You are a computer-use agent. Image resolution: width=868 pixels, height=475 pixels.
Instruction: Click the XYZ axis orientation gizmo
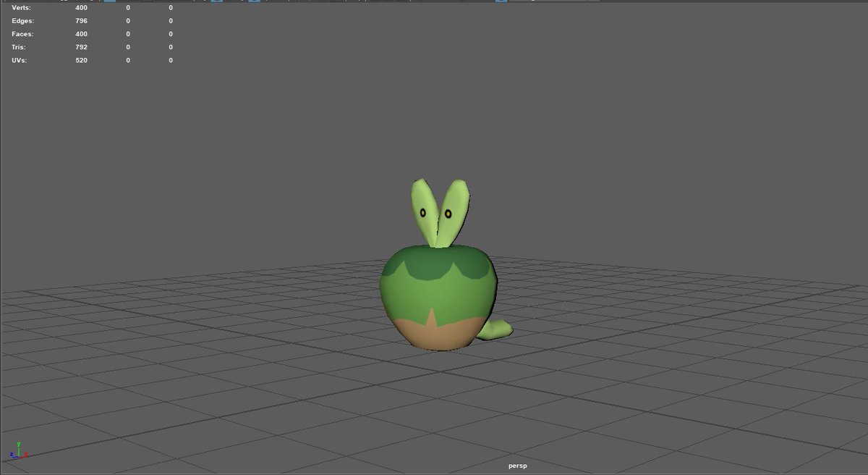pos(18,452)
